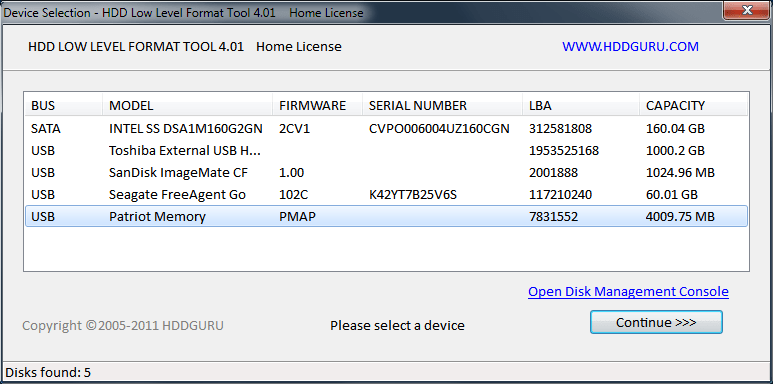
Task: Select the Patriot Memory USB device
Action: tap(386, 216)
